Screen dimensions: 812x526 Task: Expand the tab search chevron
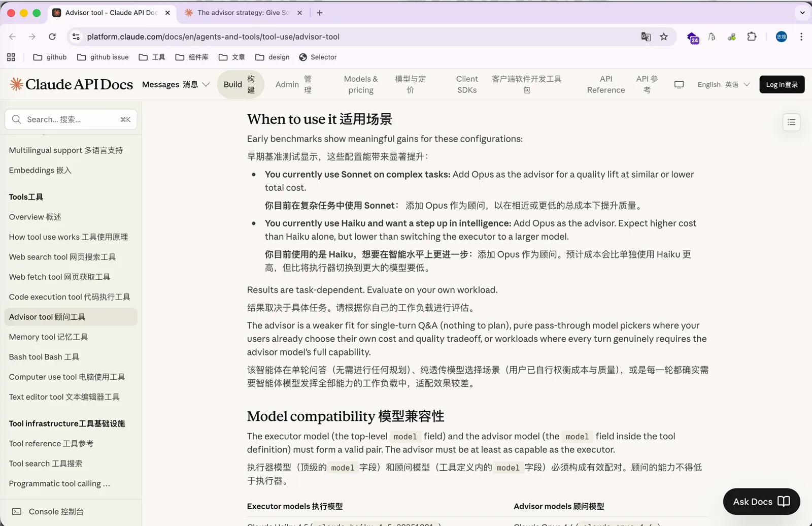[802, 13]
